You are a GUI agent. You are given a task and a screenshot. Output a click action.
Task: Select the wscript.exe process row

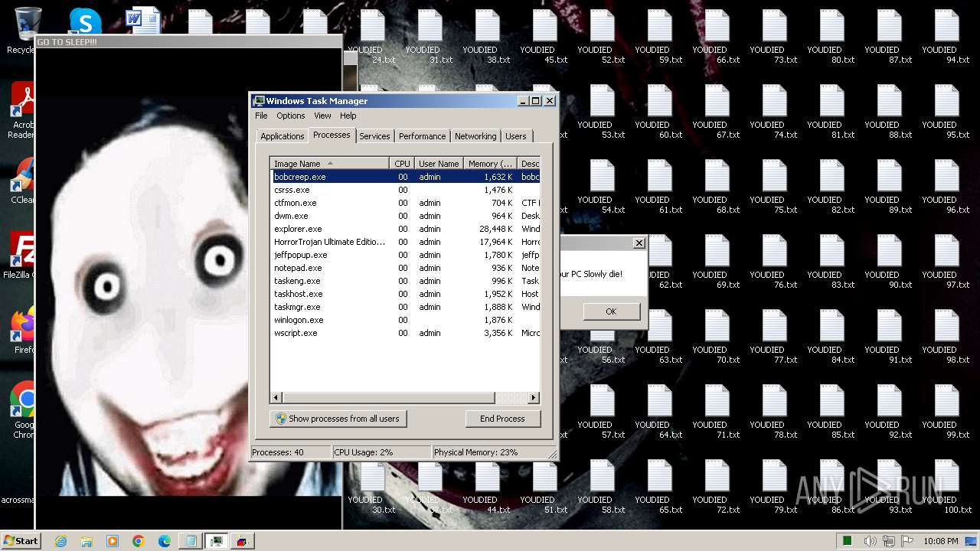pos(405,333)
